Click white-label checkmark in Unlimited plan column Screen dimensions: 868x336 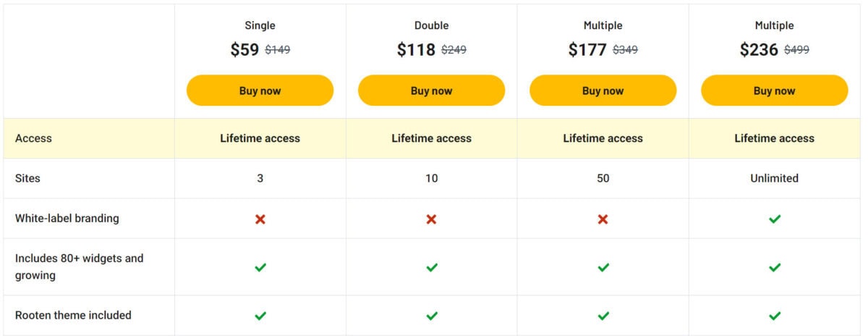pyautogui.click(x=775, y=219)
